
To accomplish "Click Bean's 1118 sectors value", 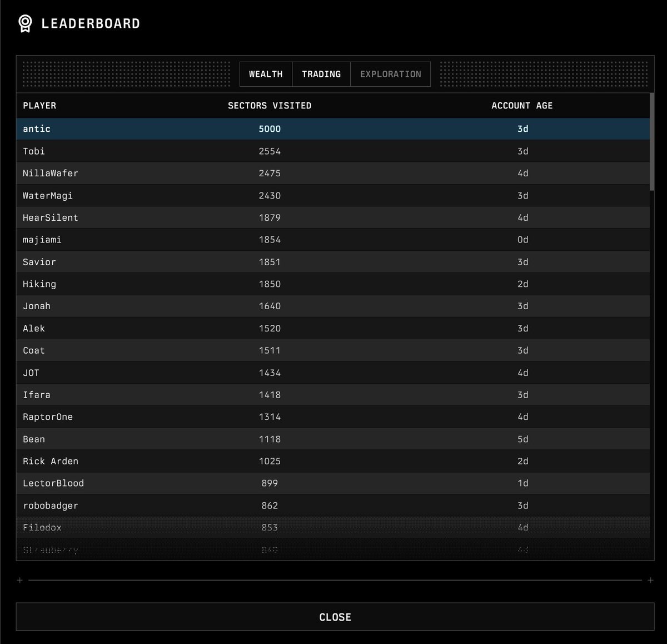I will coord(270,439).
